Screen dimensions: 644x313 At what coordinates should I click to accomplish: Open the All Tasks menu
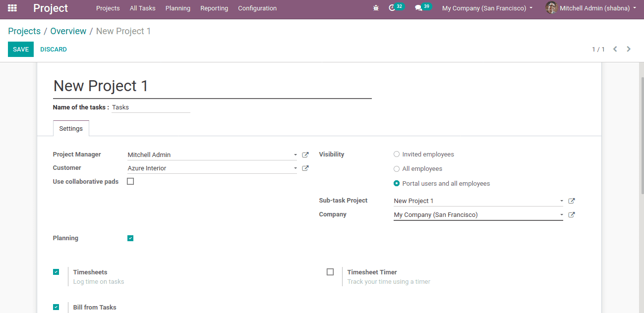143,8
